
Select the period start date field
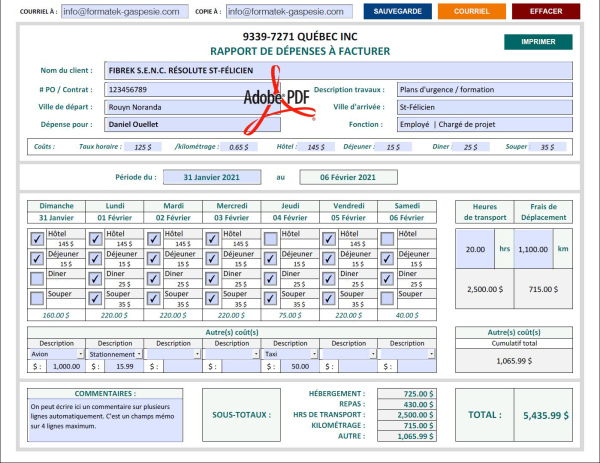(x=217, y=177)
